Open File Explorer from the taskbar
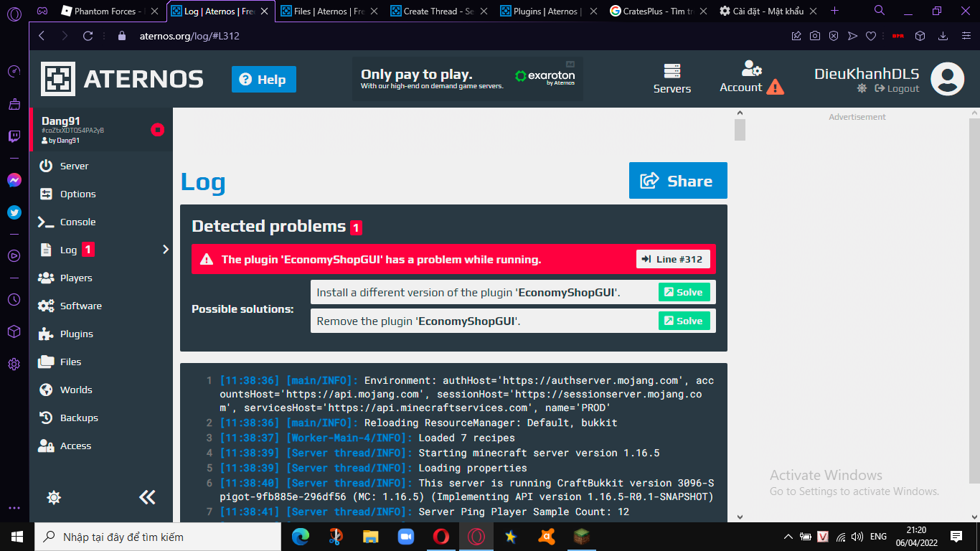980x551 pixels. tap(370, 537)
